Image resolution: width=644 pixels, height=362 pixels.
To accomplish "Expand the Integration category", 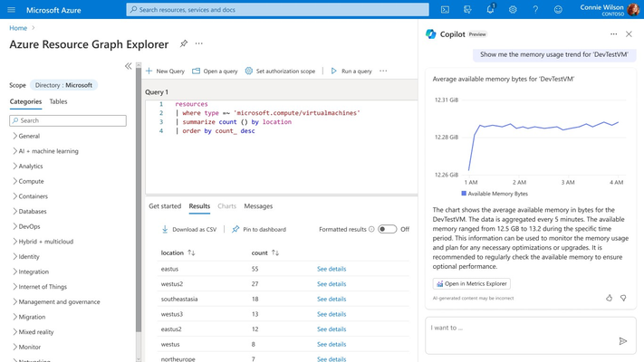I will click(x=14, y=271).
